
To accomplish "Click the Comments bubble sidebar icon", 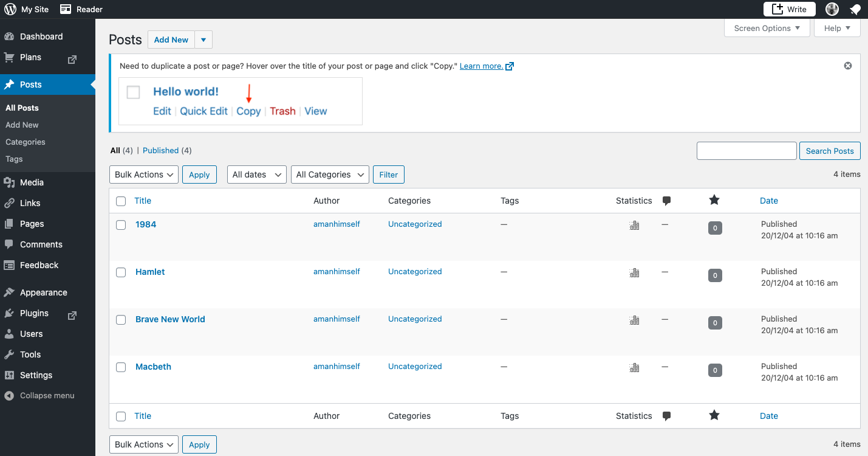I will [x=9, y=244].
